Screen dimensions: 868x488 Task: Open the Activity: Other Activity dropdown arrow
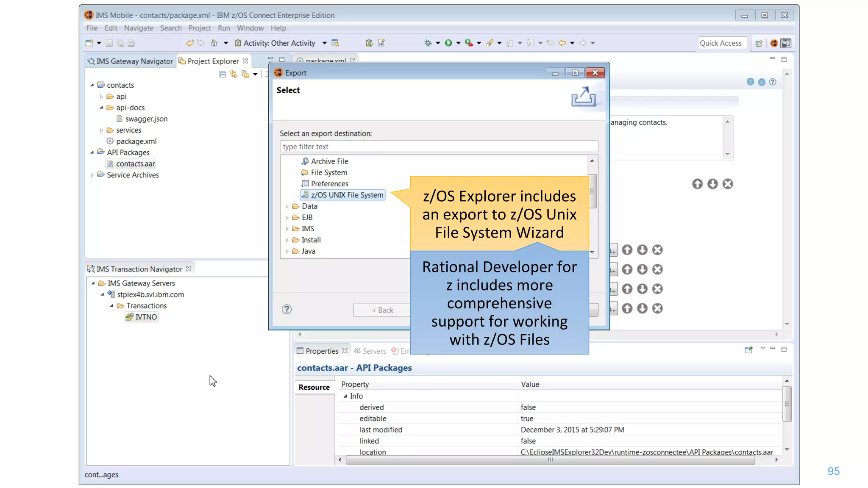(x=324, y=43)
